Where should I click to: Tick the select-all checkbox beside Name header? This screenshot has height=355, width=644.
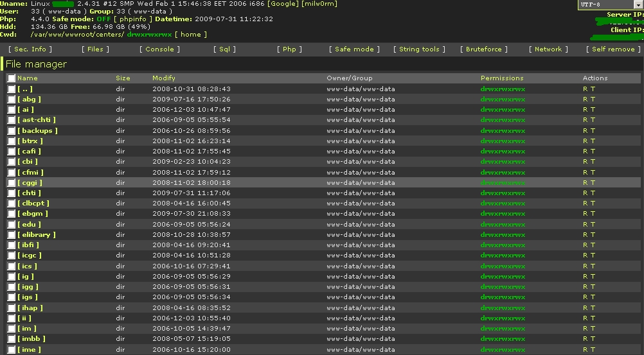[12, 78]
